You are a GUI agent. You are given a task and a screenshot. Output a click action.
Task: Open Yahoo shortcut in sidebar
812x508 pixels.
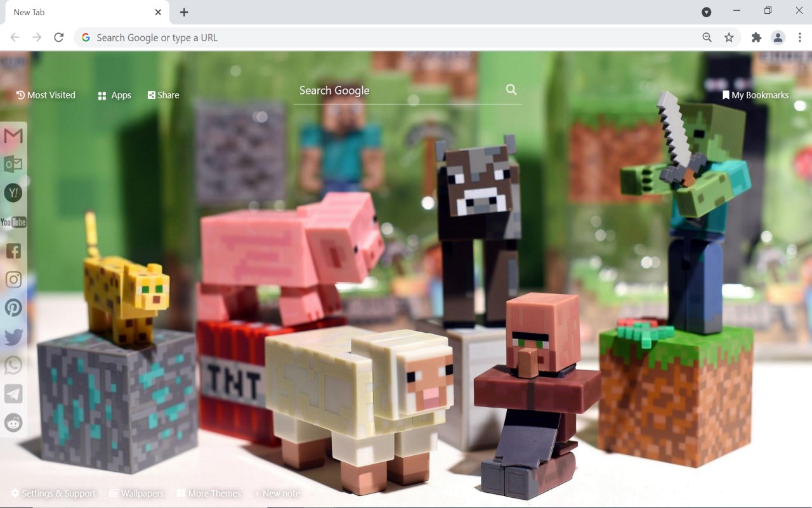click(x=13, y=193)
